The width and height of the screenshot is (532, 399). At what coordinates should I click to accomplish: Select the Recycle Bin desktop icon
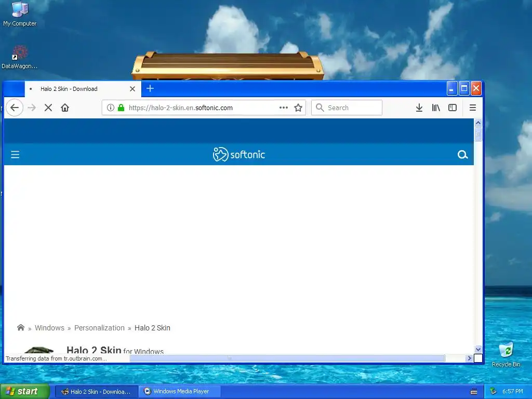[506, 354]
